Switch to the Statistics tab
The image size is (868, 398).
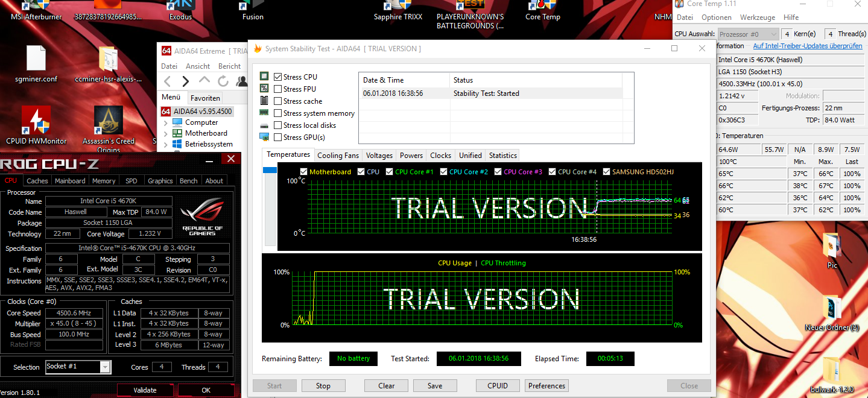click(503, 155)
